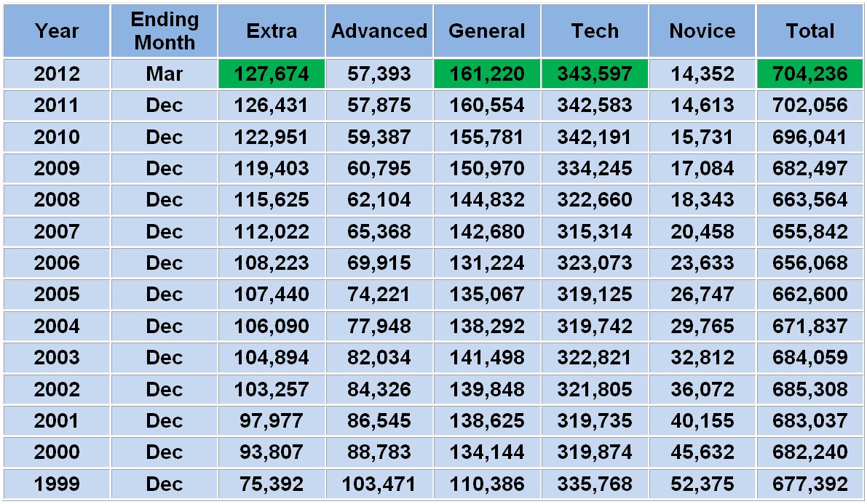Select Novice value 52,375
This screenshot has width=867, height=504.
(702, 484)
